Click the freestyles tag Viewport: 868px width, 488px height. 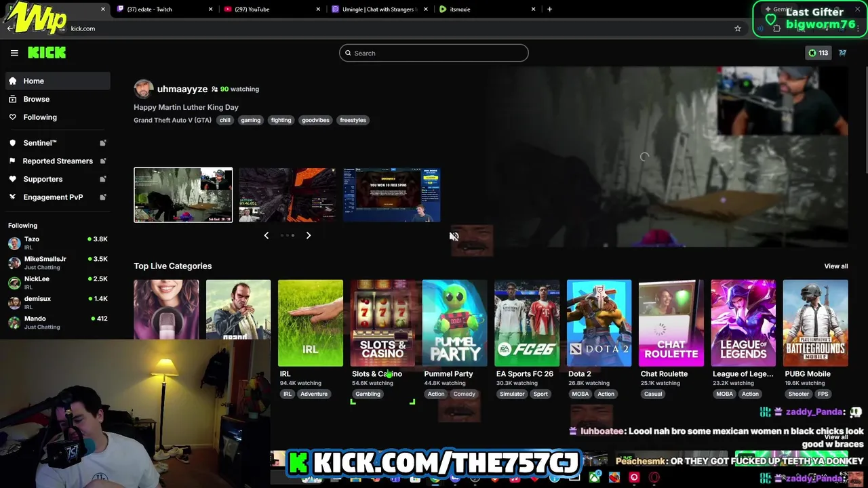353,120
